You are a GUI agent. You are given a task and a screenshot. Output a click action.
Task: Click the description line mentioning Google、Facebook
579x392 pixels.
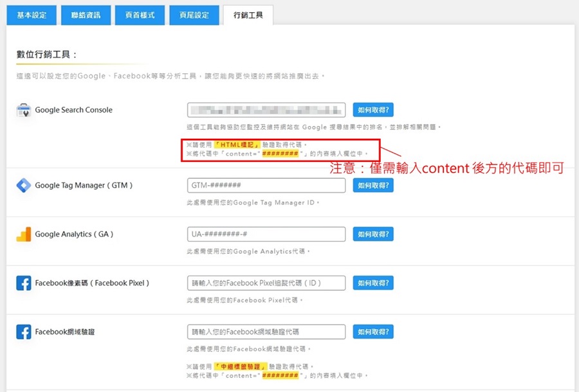(x=170, y=76)
